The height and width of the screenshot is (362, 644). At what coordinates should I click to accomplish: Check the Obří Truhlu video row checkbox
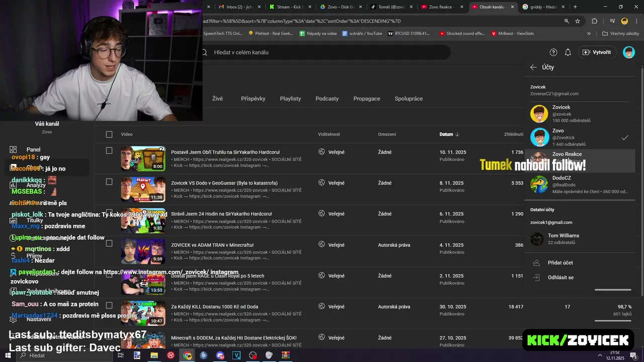(109, 150)
